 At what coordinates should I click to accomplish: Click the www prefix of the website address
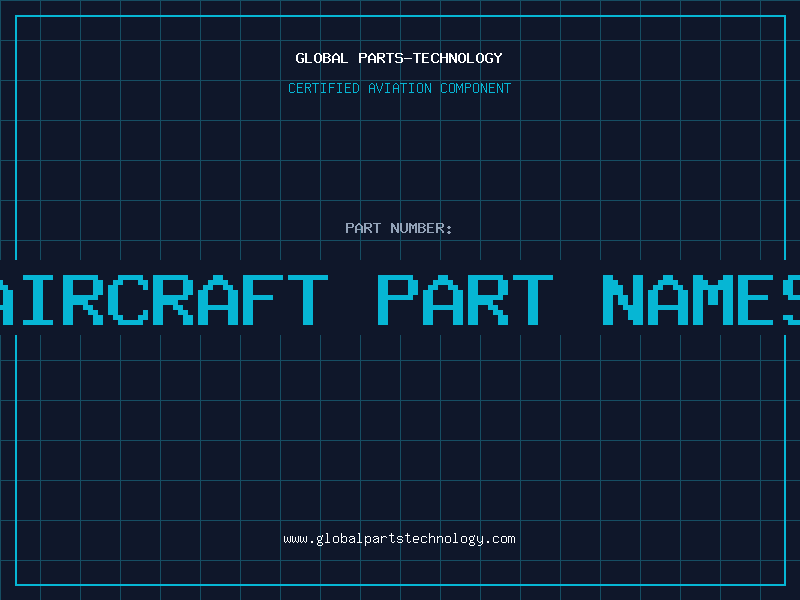coord(295,539)
